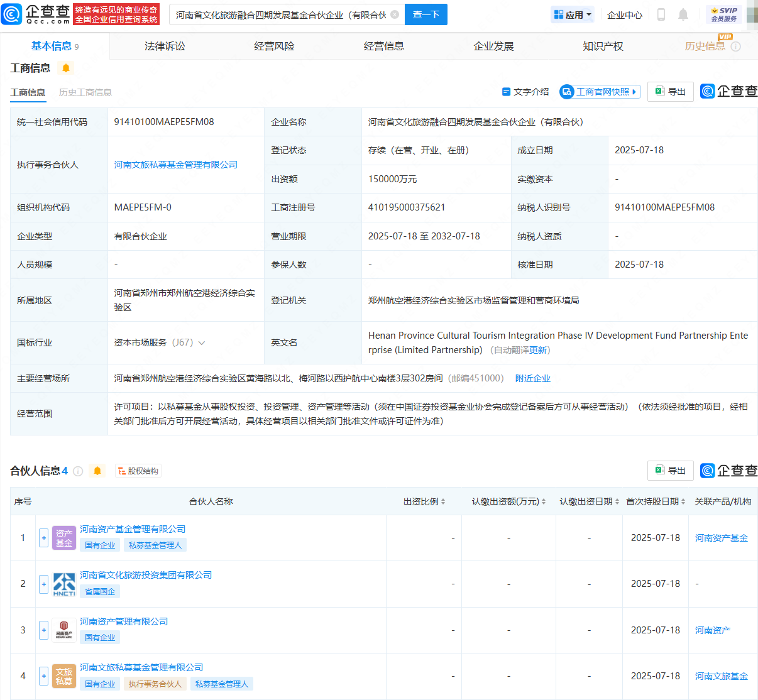Click the Qcc.com logo icon

[12, 14]
